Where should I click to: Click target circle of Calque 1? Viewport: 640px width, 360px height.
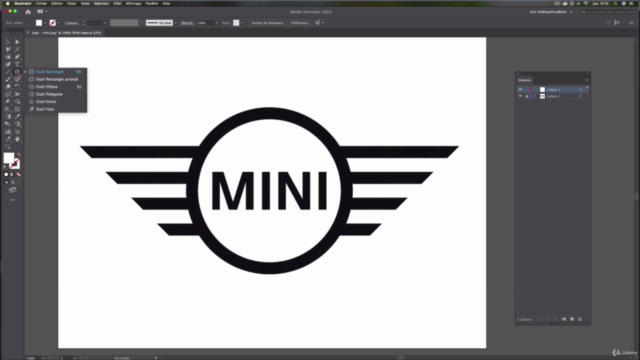pos(580,96)
